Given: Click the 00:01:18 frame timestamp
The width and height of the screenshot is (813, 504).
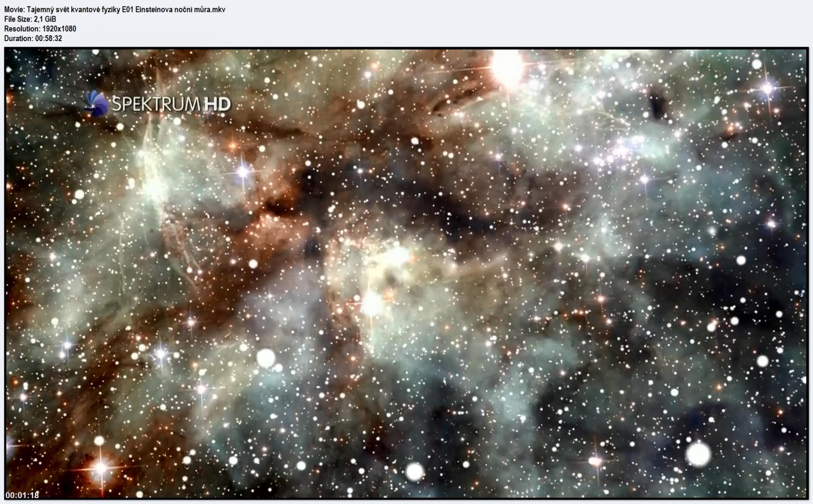Looking at the screenshot, I should click(x=22, y=495).
